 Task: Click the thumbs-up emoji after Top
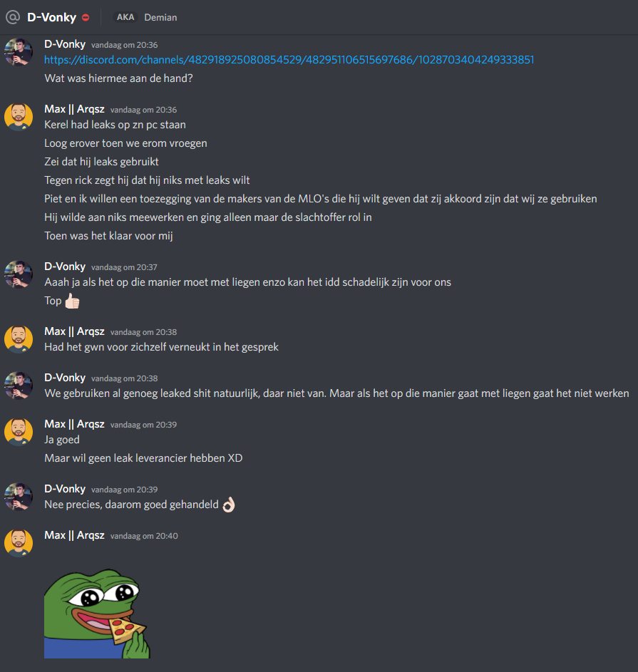click(72, 301)
